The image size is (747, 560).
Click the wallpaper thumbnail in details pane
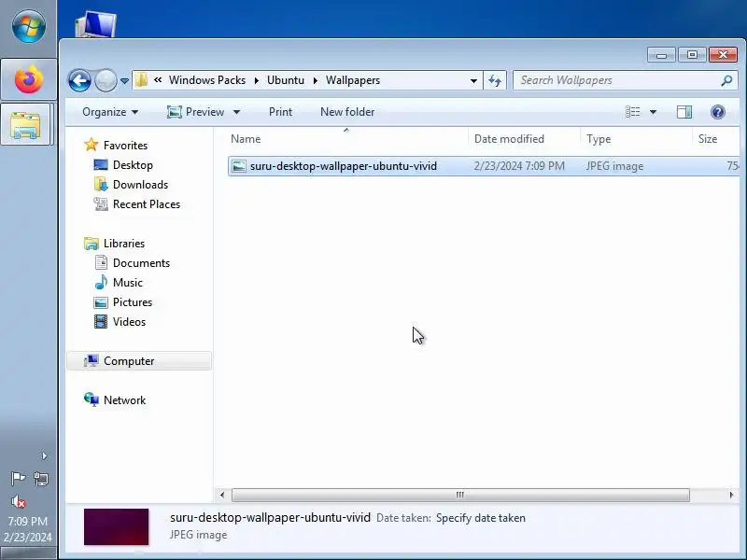tap(116, 526)
